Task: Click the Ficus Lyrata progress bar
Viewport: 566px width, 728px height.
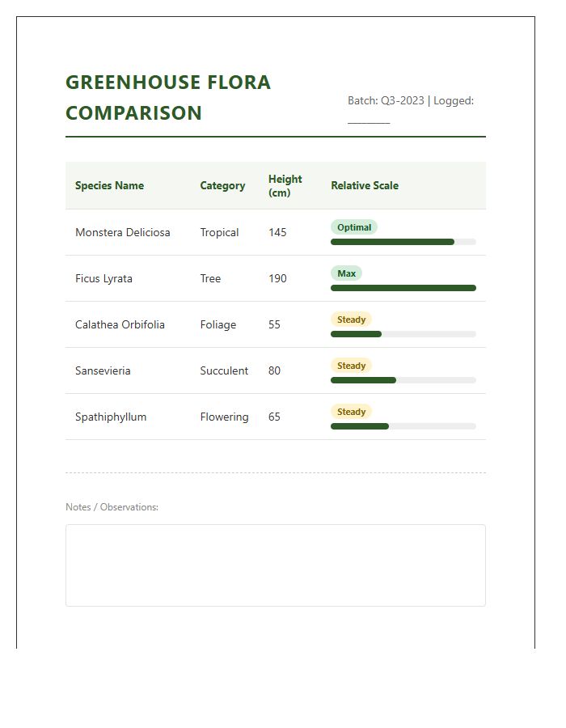Action: coord(403,288)
